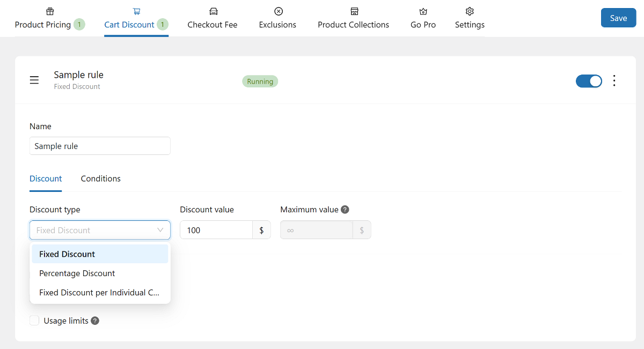Open the three-dot rule options menu
The image size is (644, 349).
(614, 81)
